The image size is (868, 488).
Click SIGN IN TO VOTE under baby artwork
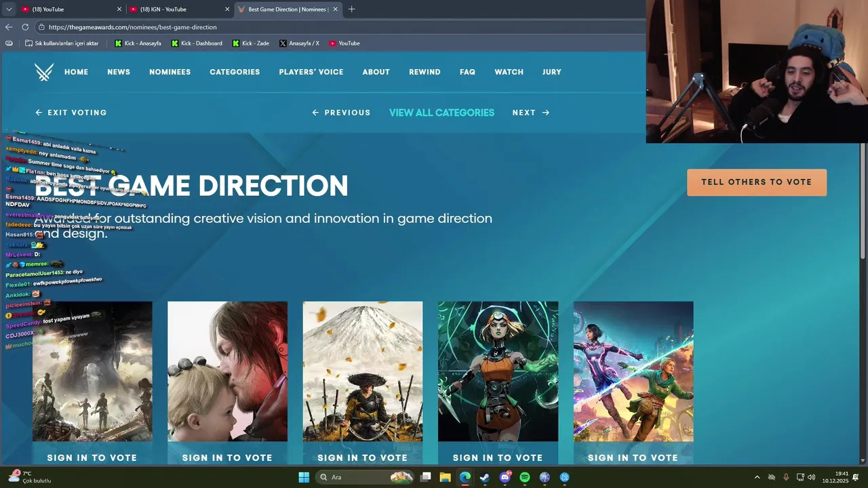point(227,457)
